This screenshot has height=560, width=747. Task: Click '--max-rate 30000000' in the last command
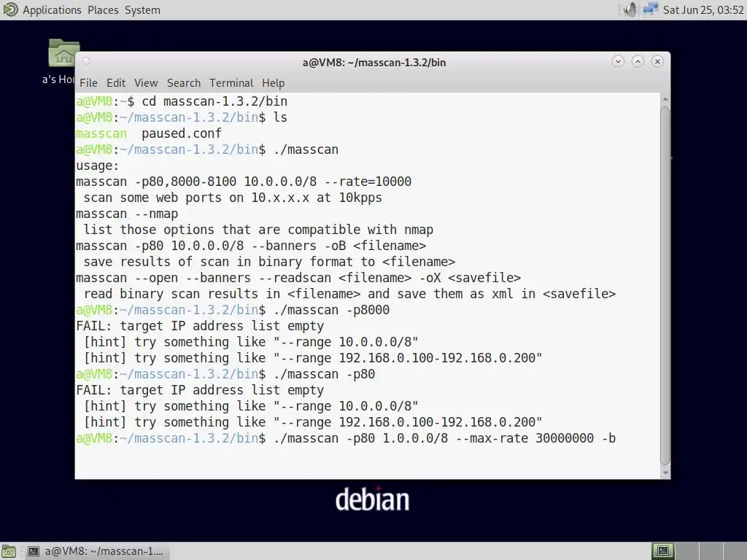click(x=525, y=438)
